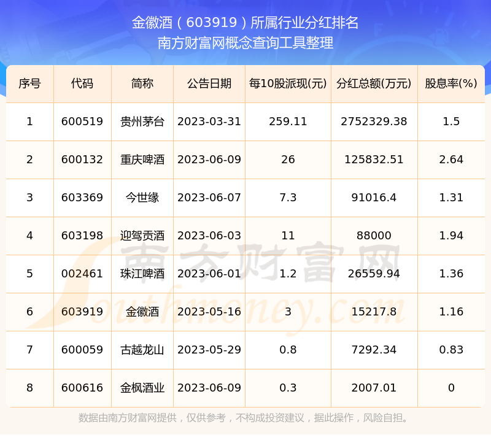Select the 金徽酒 name in row 6

pos(142,312)
